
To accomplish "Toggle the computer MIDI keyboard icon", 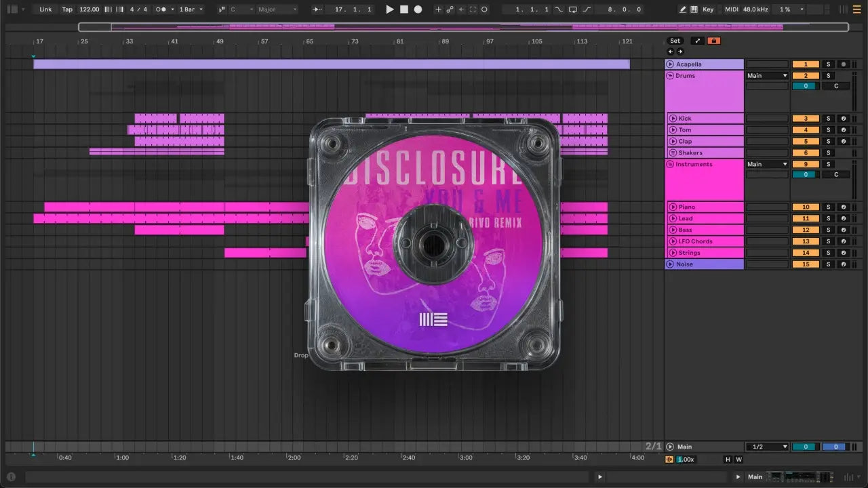I will (694, 9).
